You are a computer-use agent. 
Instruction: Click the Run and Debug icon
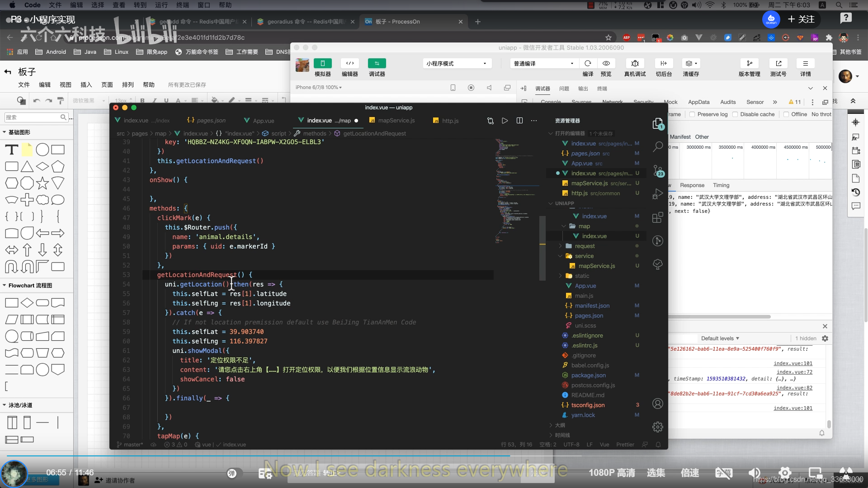658,194
